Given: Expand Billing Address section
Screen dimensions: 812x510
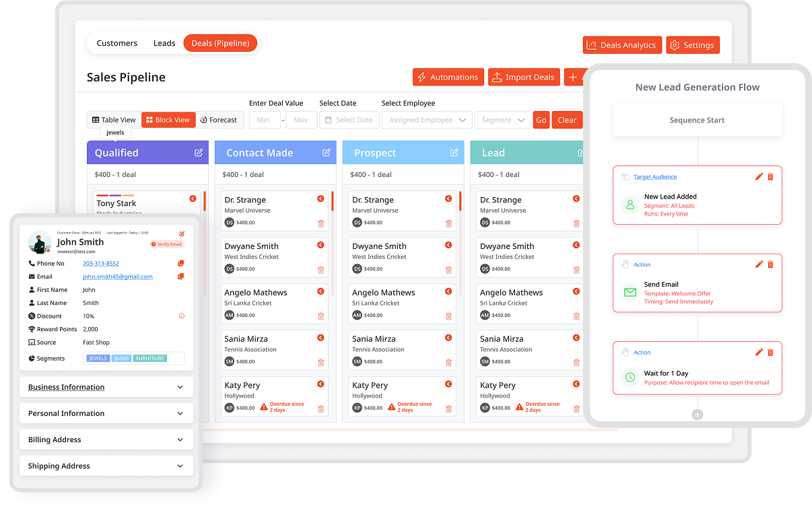Looking at the screenshot, I should [106, 439].
